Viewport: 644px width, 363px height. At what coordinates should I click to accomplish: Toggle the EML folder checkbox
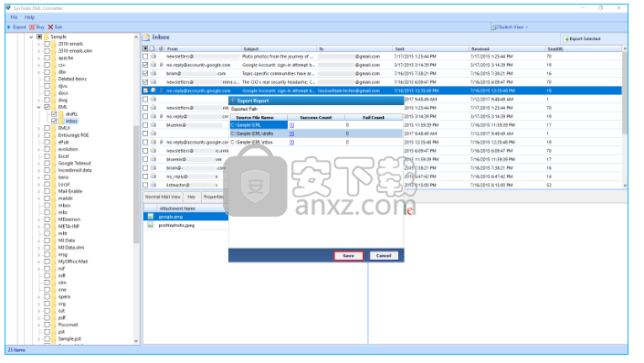(48, 107)
